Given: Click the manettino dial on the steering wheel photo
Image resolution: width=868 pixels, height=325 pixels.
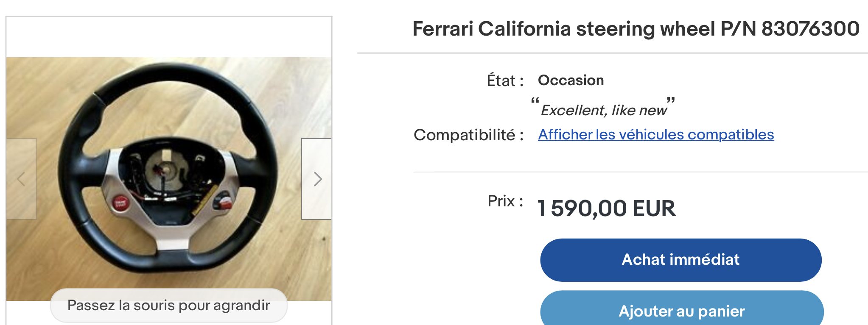Looking at the screenshot, I should pyautogui.click(x=222, y=201).
